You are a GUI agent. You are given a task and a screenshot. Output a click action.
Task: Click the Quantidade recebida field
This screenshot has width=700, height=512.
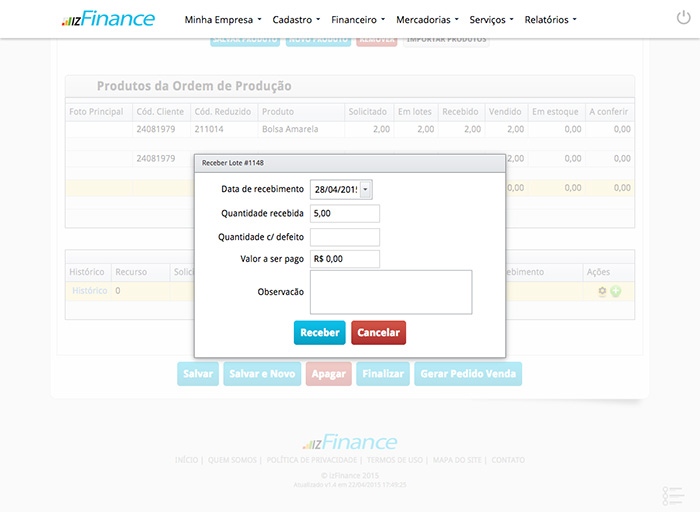tap(345, 213)
